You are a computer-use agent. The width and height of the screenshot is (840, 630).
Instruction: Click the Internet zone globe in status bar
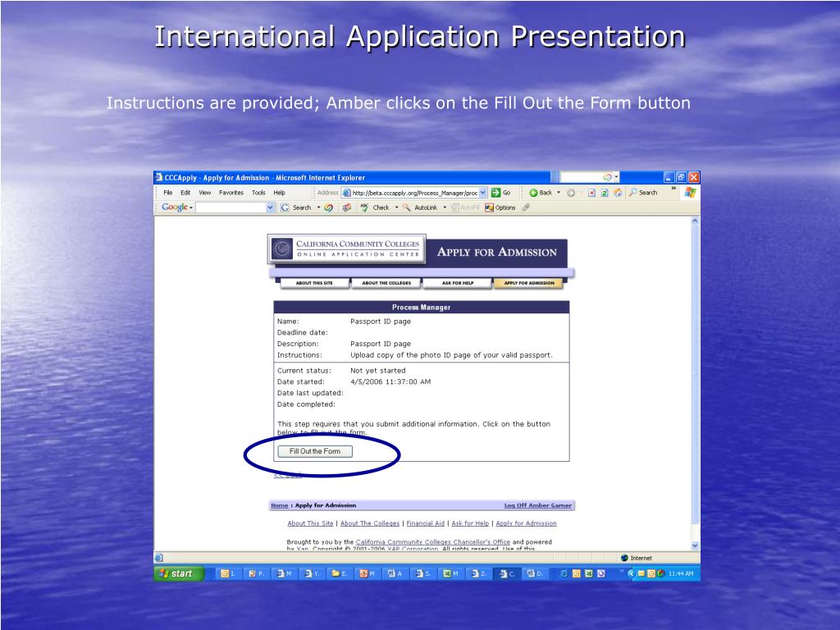coord(624,558)
